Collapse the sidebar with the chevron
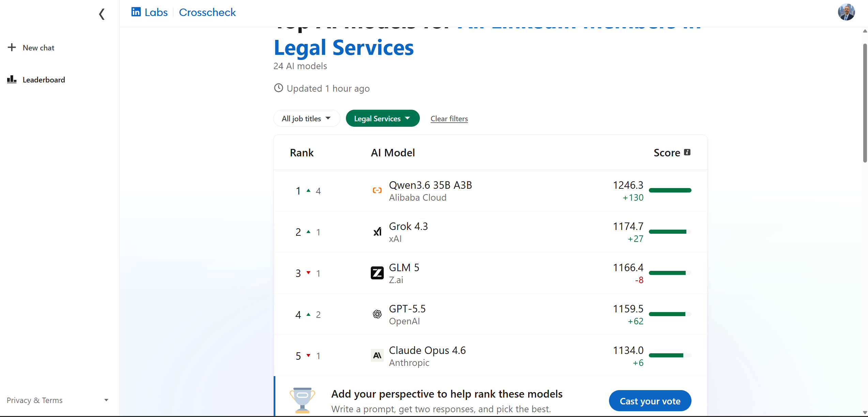 point(102,14)
